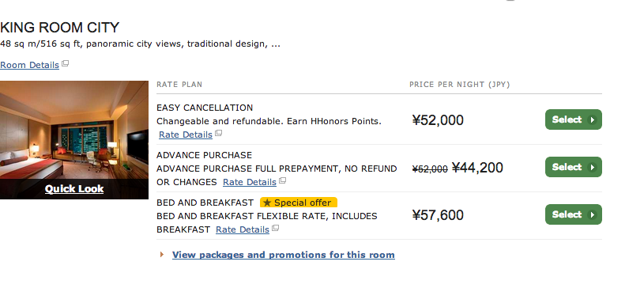644x288 pixels.
Task: Click popup icon after Easy Cancellation Rate Details
Action: (219, 133)
